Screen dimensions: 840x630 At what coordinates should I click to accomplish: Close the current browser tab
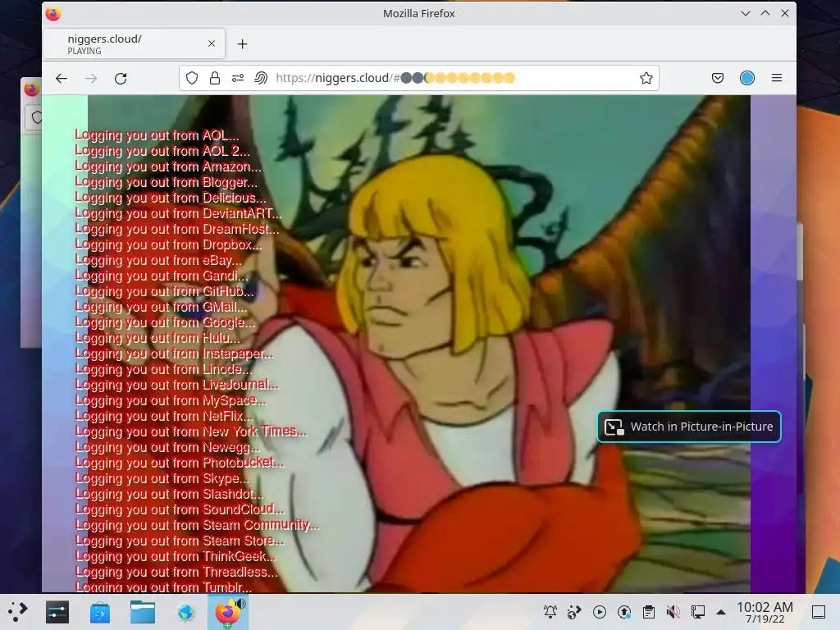[212, 44]
